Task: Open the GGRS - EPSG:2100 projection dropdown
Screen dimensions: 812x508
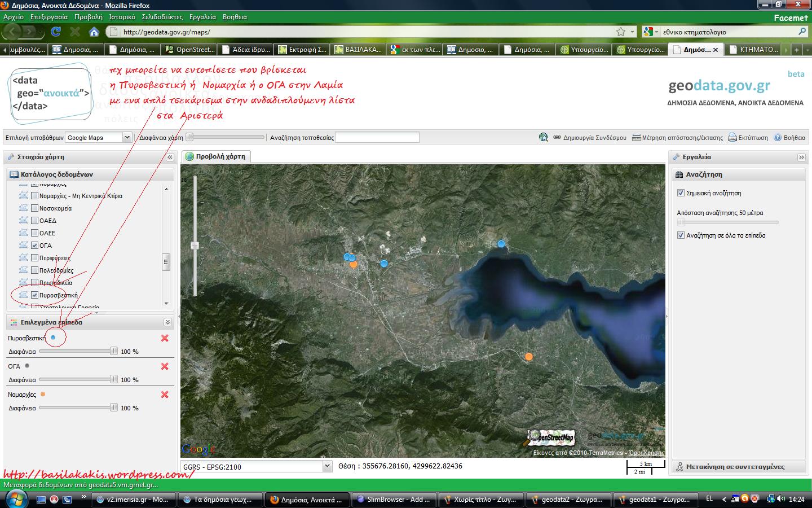Action: tap(327, 466)
